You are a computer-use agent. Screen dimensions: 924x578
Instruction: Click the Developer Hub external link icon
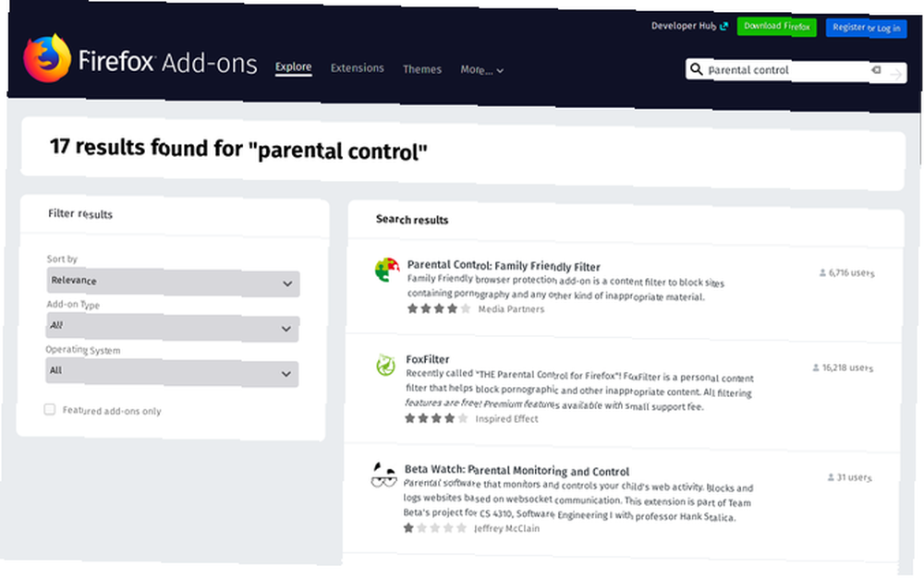point(724,26)
